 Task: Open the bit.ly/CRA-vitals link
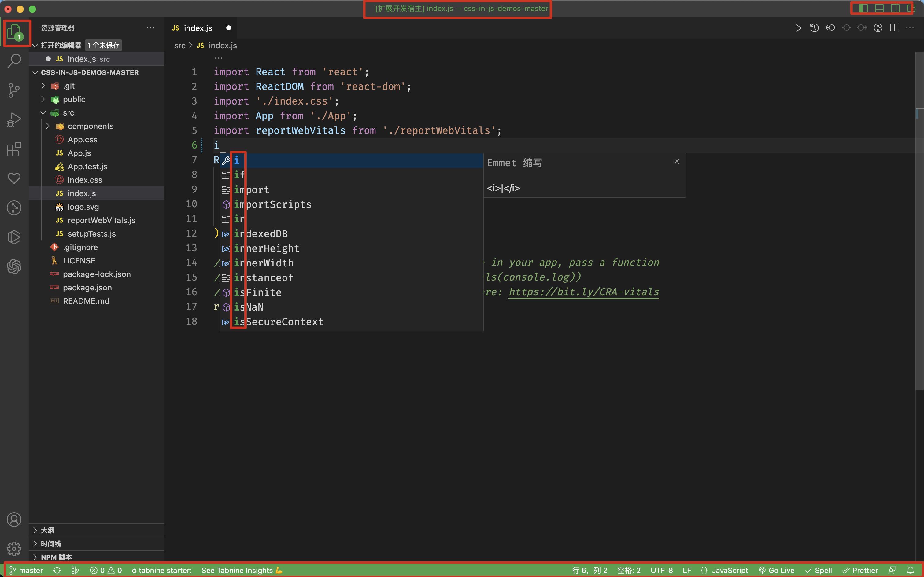click(584, 292)
